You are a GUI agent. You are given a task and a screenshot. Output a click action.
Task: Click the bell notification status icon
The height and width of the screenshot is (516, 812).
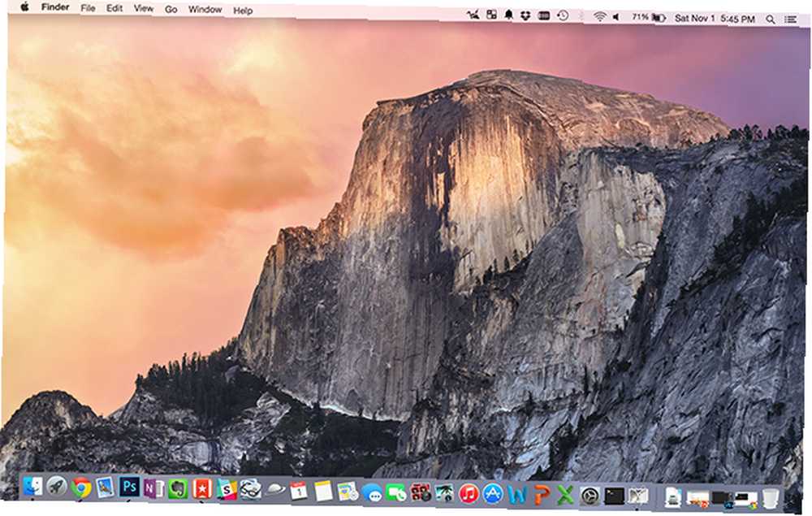[509, 15]
